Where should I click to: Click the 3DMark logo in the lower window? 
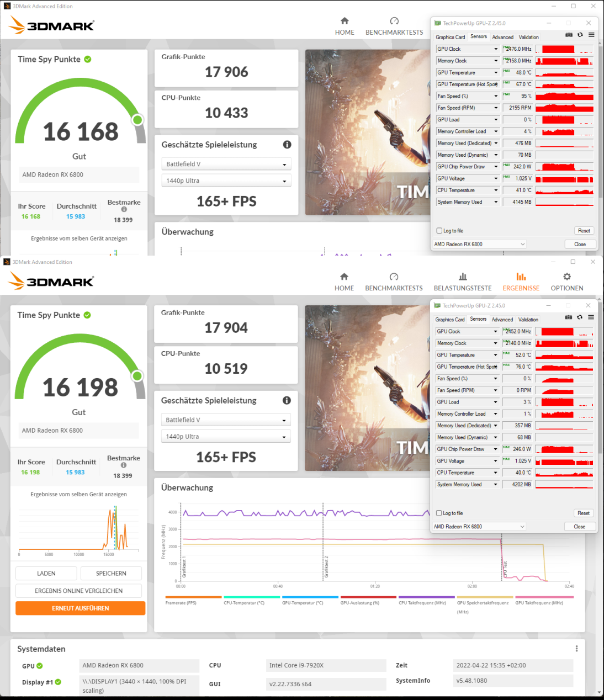point(51,281)
